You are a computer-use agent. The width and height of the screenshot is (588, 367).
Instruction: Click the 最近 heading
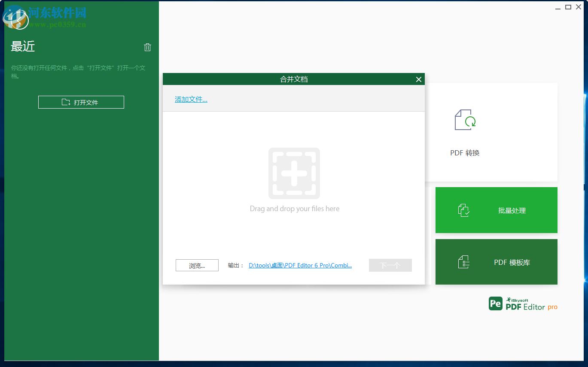pyautogui.click(x=23, y=46)
